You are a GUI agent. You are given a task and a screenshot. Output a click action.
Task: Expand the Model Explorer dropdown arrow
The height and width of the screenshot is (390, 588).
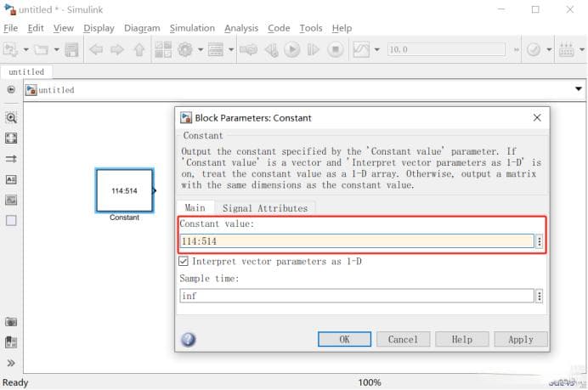231,49
